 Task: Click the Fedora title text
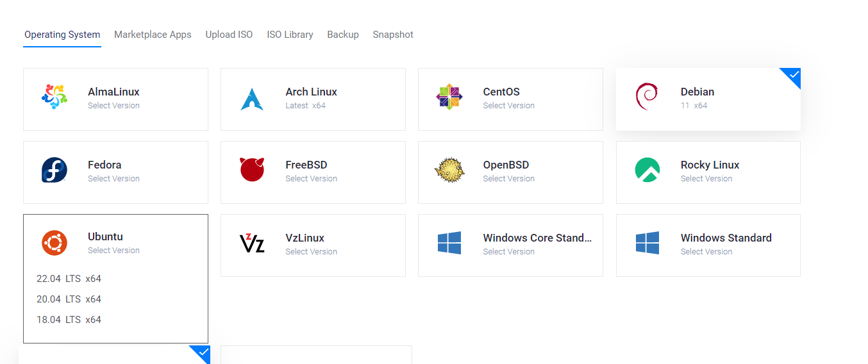pos(104,165)
